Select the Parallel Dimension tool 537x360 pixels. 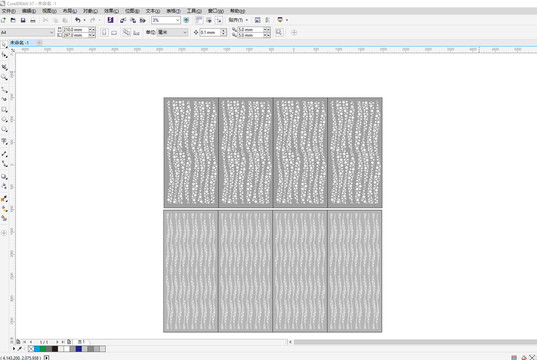click(x=4, y=154)
